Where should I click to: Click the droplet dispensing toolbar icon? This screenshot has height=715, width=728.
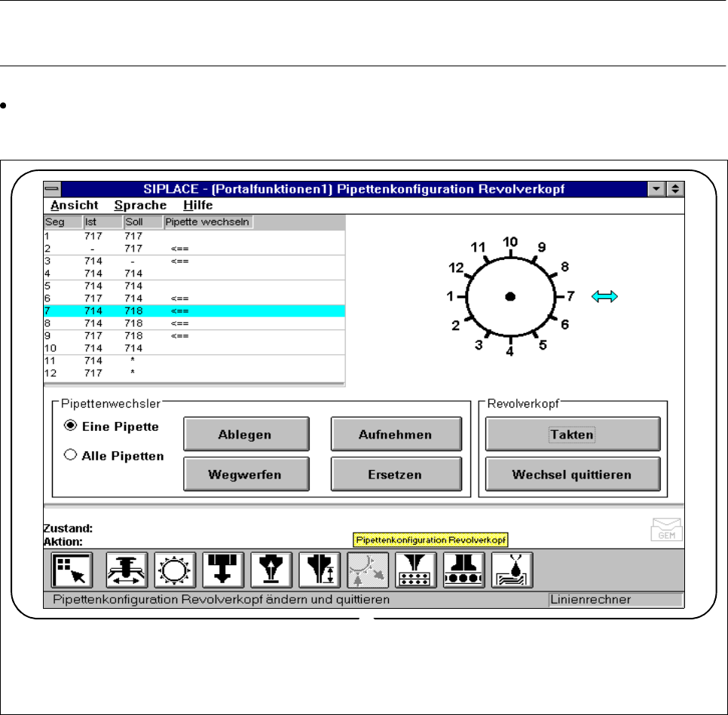(x=512, y=570)
